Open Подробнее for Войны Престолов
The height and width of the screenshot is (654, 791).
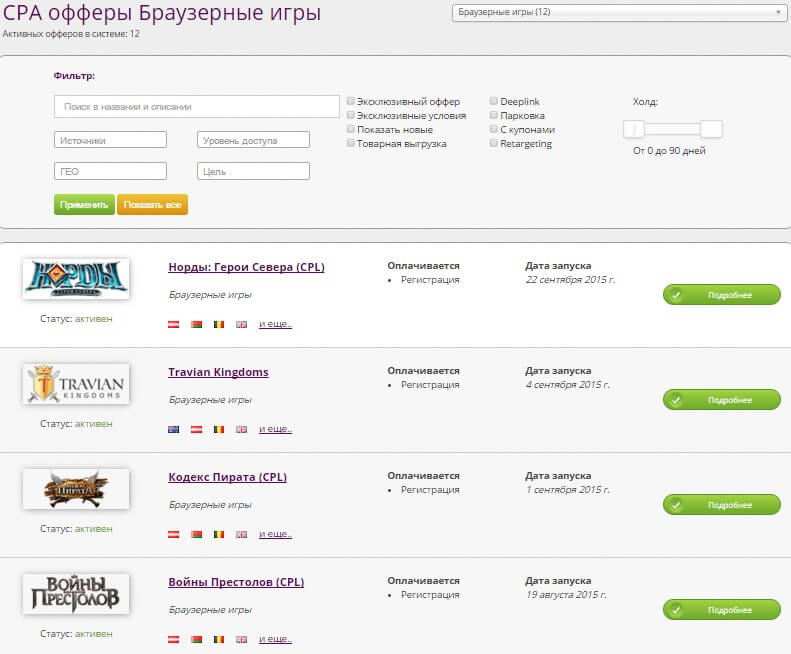tap(722, 610)
